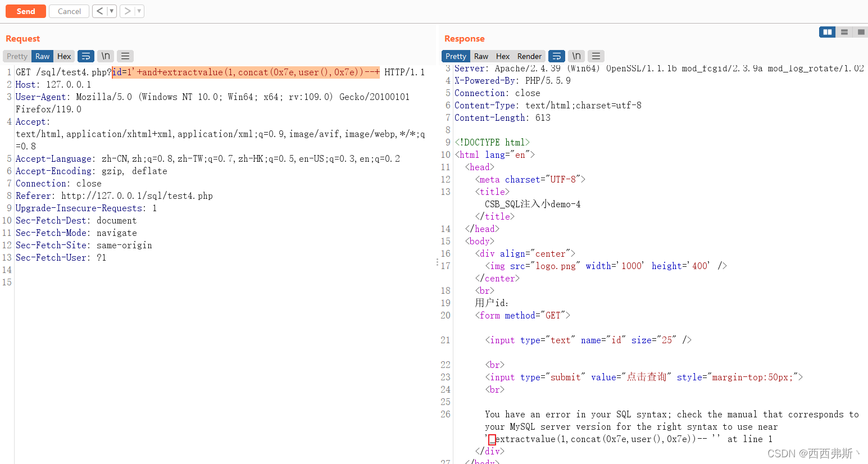This screenshot has width=868, height=464.
Task: Click Sec-Fetch-Site: same-origin line
Action: 84,245
